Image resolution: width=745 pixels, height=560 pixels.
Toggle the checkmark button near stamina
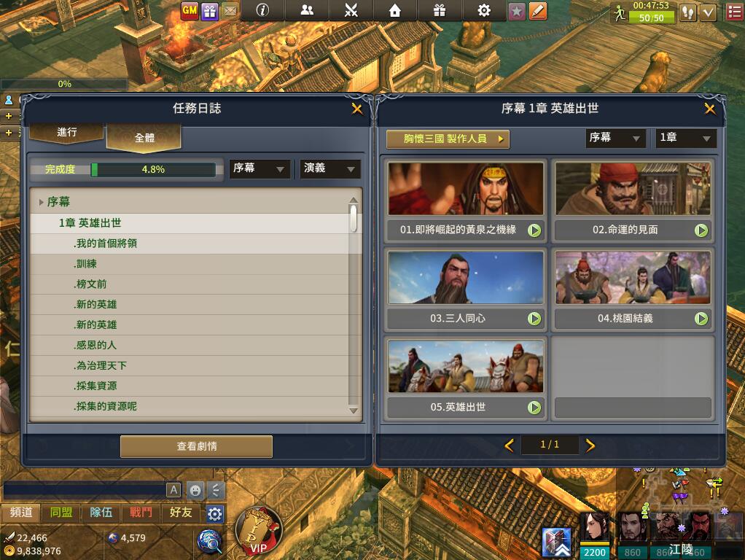709,13
